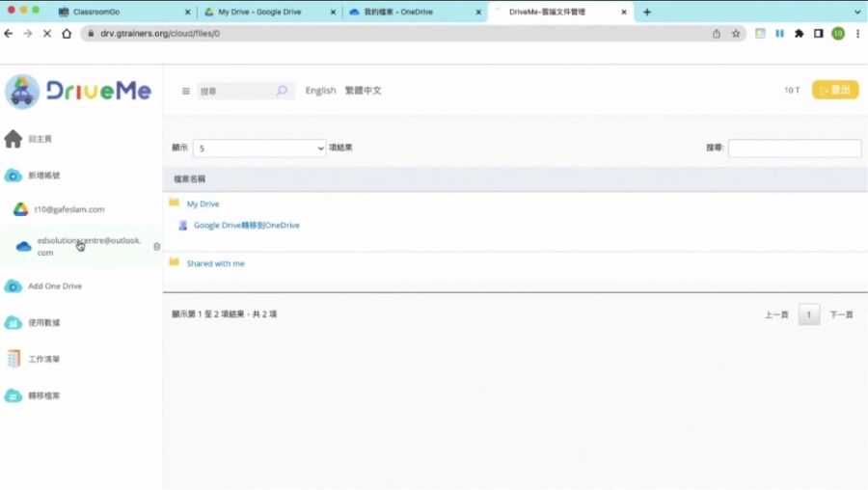Go back with the browser back arrow
This screenshot has height=490, width=868.
click(x=9, y=34)
